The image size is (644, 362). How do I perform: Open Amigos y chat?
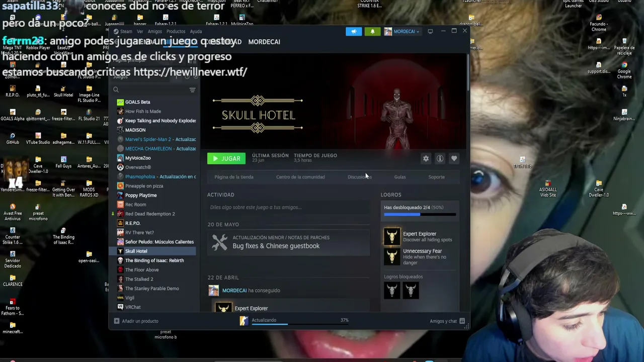point(447,321)
